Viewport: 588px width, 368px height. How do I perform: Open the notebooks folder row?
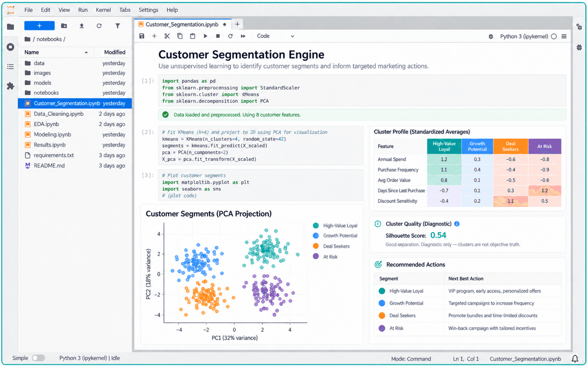(75, 93)
